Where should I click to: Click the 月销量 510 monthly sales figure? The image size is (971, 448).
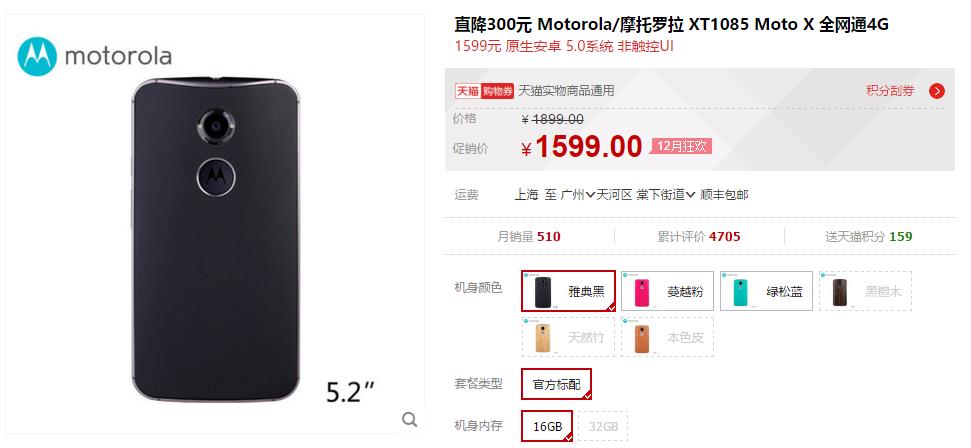coord(529,236)
